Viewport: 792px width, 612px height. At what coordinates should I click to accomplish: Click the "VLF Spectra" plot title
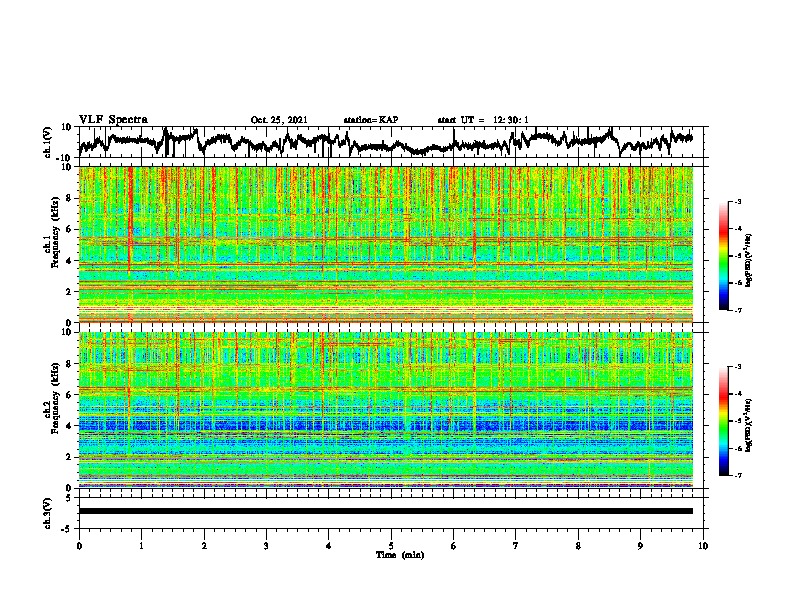(113, 119)
